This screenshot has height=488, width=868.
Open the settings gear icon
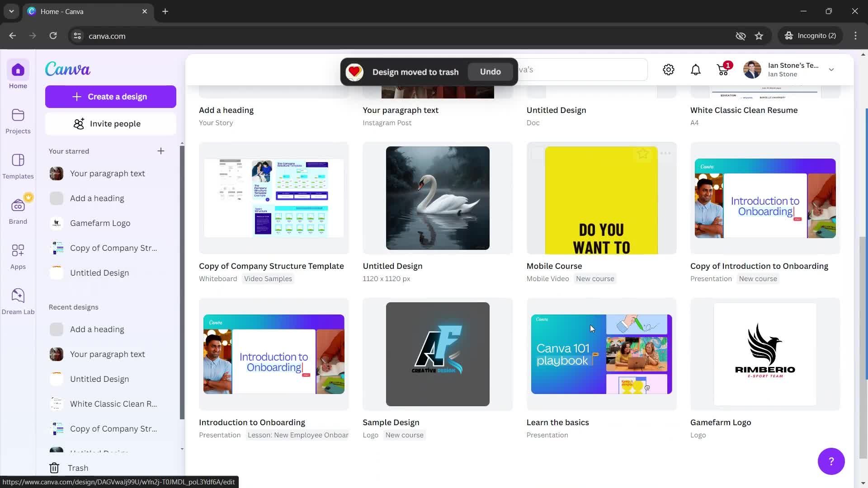click(x=669, y=70)
